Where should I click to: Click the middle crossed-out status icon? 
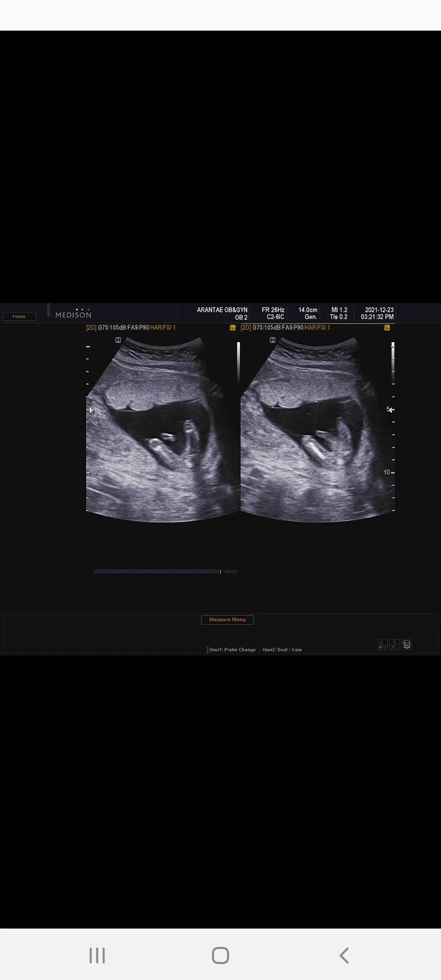tap(394, 645)
